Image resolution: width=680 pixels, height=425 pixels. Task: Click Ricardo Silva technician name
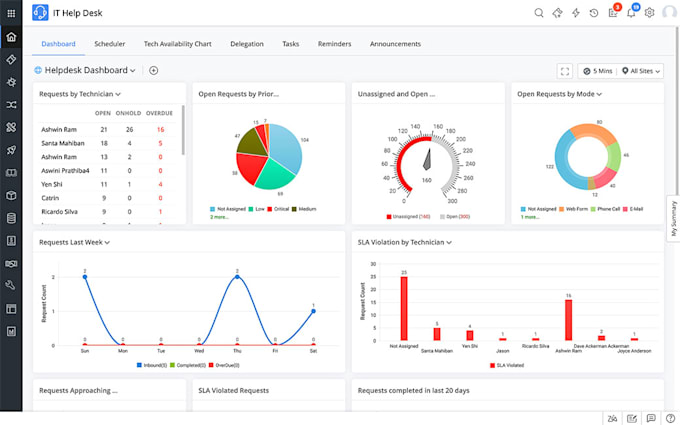click(x=59, y=212)
